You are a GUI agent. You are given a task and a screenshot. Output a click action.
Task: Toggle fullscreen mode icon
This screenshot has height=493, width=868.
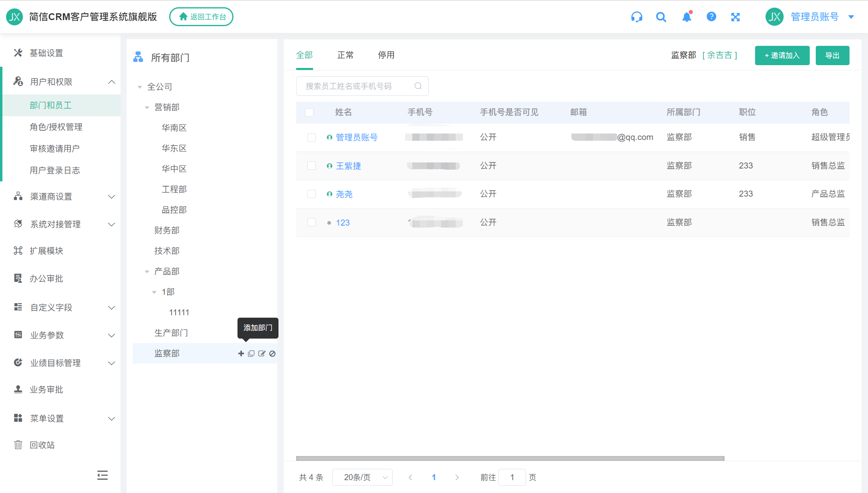click(x=735, y=17)
